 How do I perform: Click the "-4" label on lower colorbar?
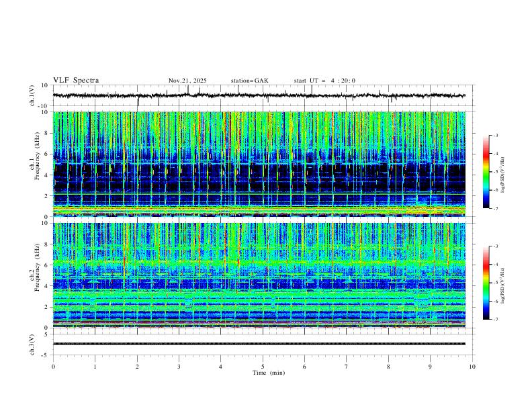point(496,265)
